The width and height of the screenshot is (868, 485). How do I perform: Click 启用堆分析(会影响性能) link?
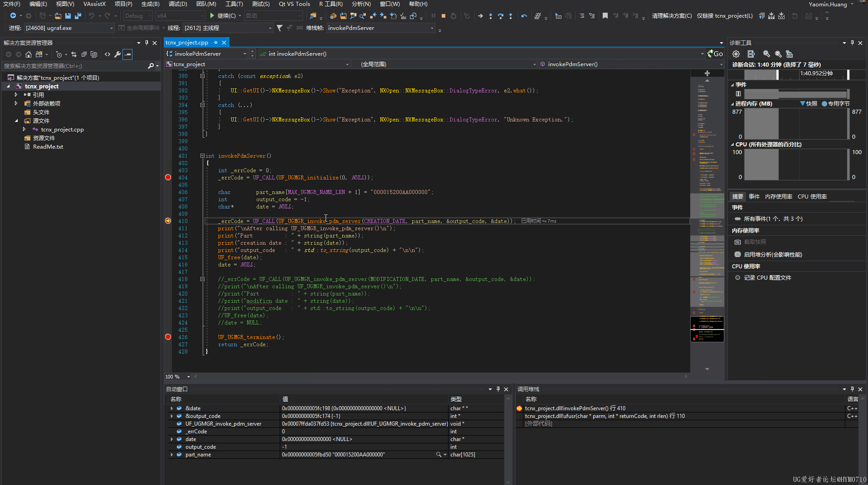click(x=773, y=254)
